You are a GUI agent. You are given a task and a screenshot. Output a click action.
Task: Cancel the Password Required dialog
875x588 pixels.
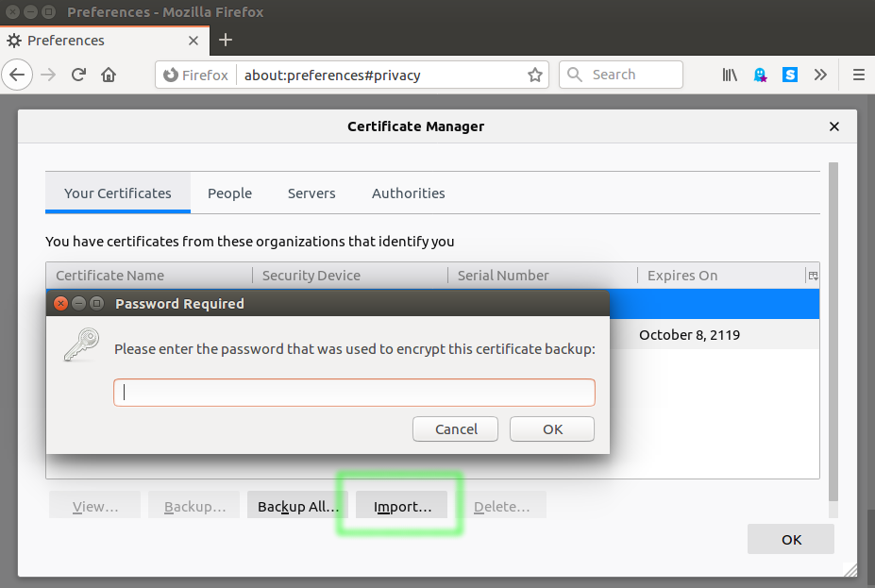click(x=455, y=428)
